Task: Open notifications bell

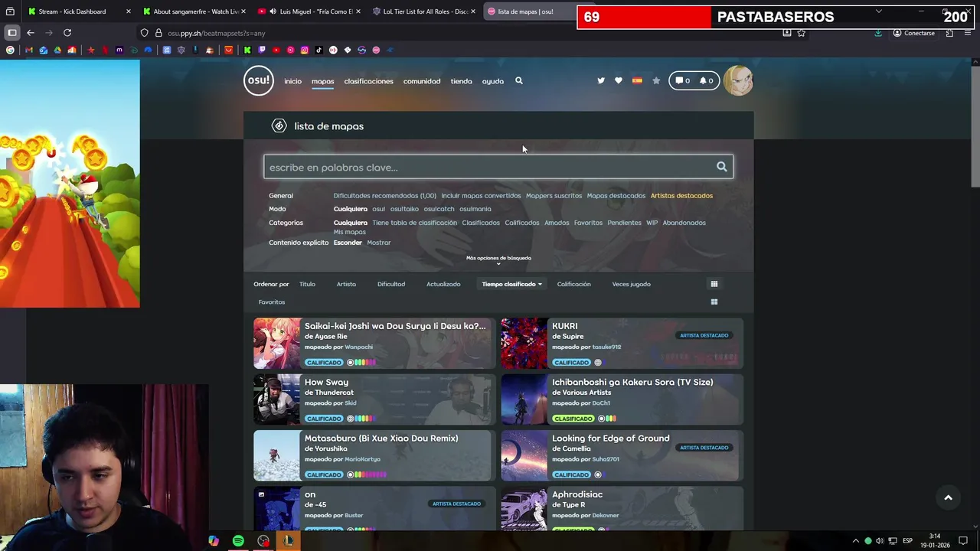Action: 706,80
